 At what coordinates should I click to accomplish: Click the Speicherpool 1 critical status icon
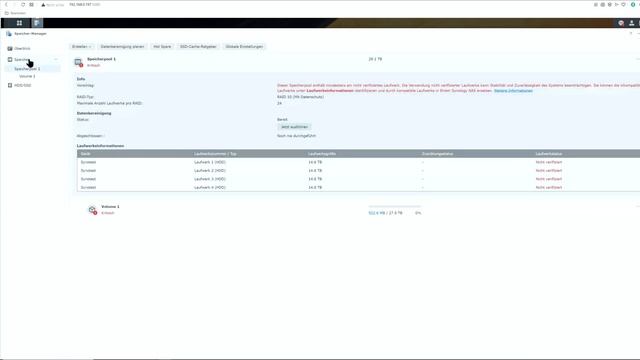[x=78, y=62]
